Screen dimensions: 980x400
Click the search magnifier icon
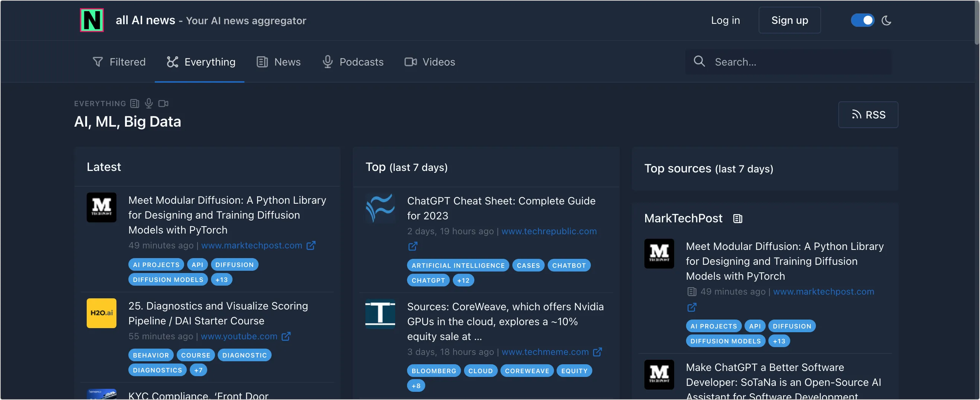pyautogui.click(x=699, y=61)
